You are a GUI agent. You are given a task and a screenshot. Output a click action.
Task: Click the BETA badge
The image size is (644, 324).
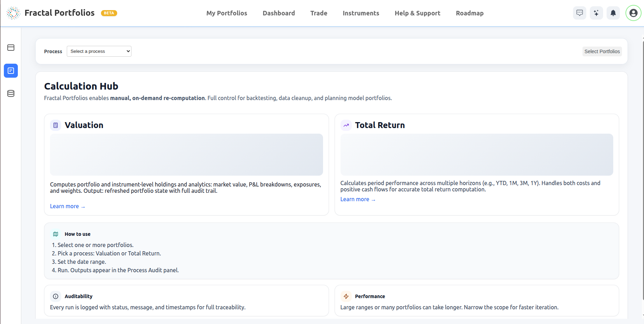[x=109, y=13]
